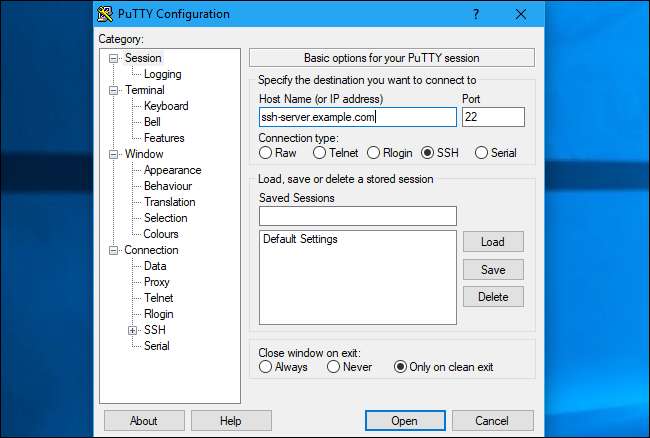
Task: Choose the Raw connection type
Action: click(x=266, y=153)
